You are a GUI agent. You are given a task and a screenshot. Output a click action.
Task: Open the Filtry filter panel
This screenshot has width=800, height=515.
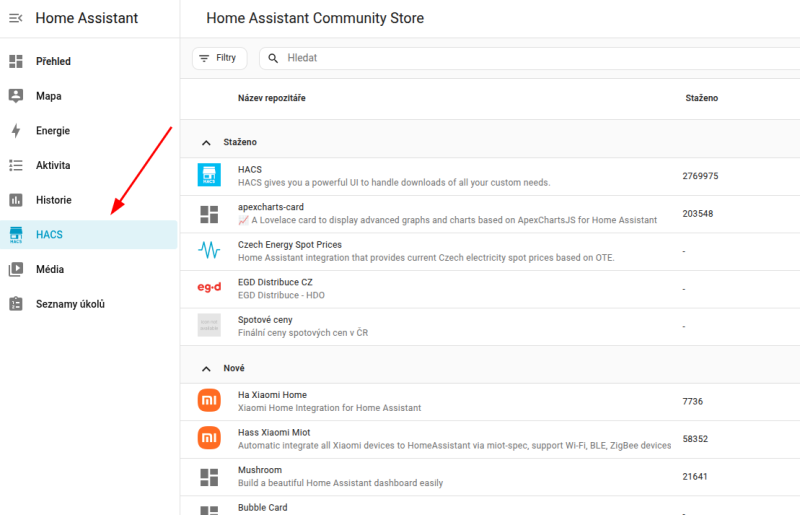[219, 58]
